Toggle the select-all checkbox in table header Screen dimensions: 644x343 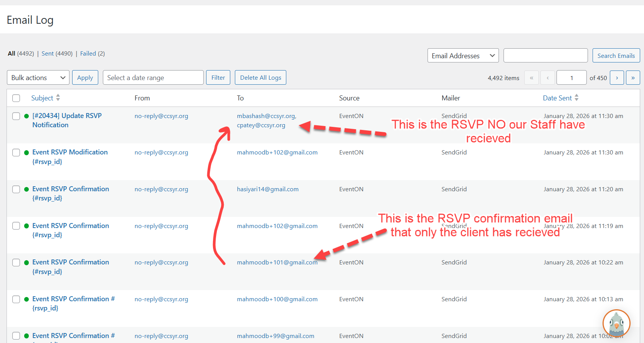pos(16,98)
